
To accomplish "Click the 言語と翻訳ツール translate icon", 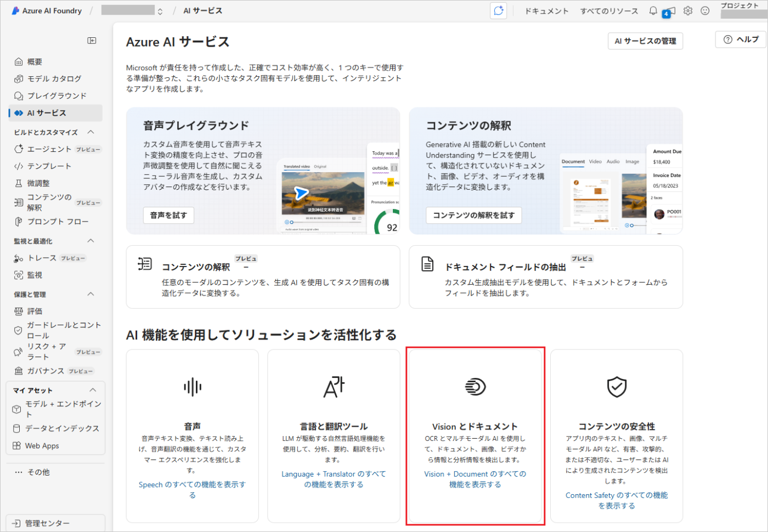I will (x=334, y=387).
